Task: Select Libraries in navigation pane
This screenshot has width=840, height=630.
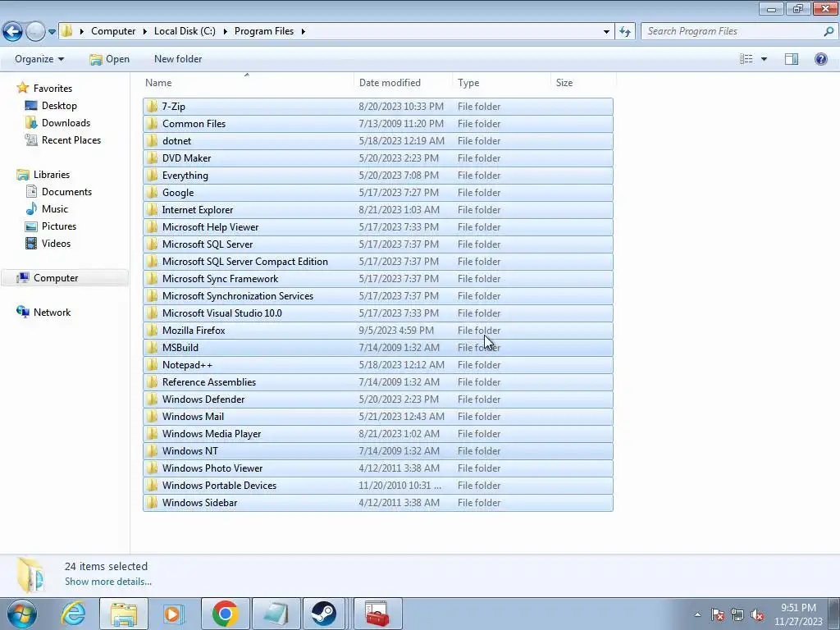Action: point(52,175)
